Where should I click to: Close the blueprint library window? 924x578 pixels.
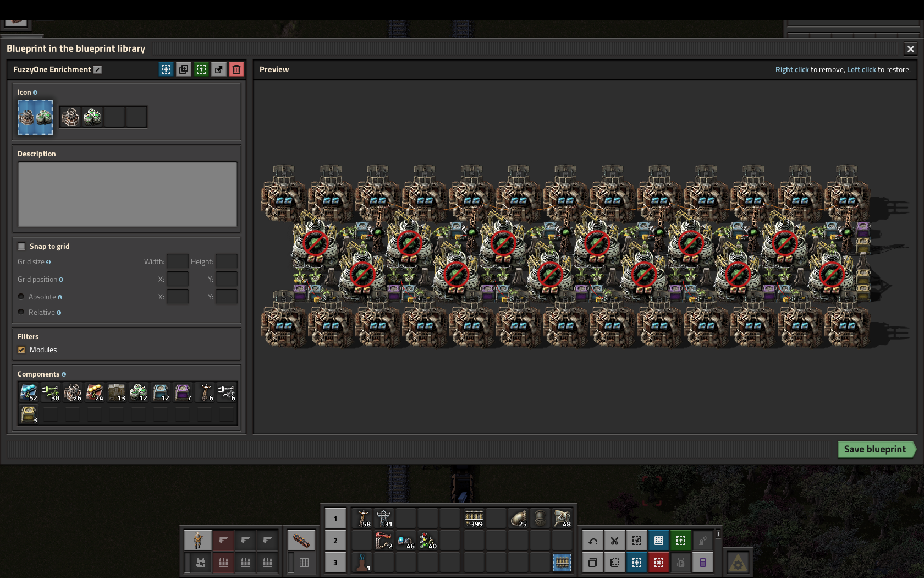(x=911, y=49)
